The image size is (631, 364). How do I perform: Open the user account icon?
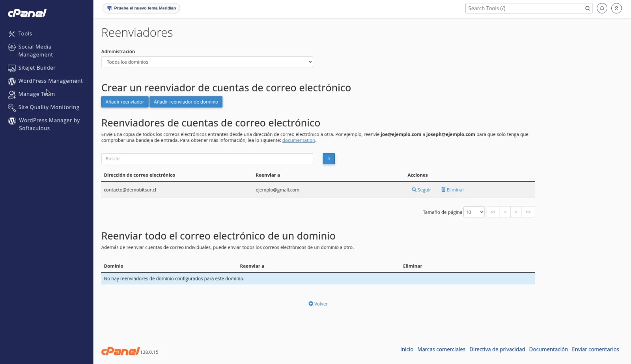pyautogui.click(x=616, y=8)
